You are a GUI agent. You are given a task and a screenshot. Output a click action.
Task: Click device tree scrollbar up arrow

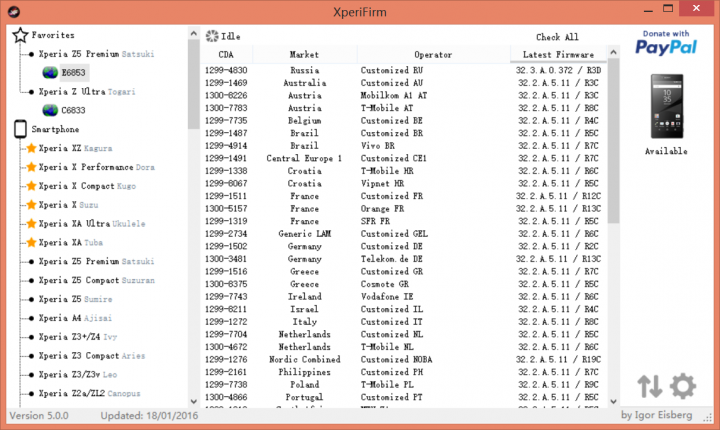[194, 34]
